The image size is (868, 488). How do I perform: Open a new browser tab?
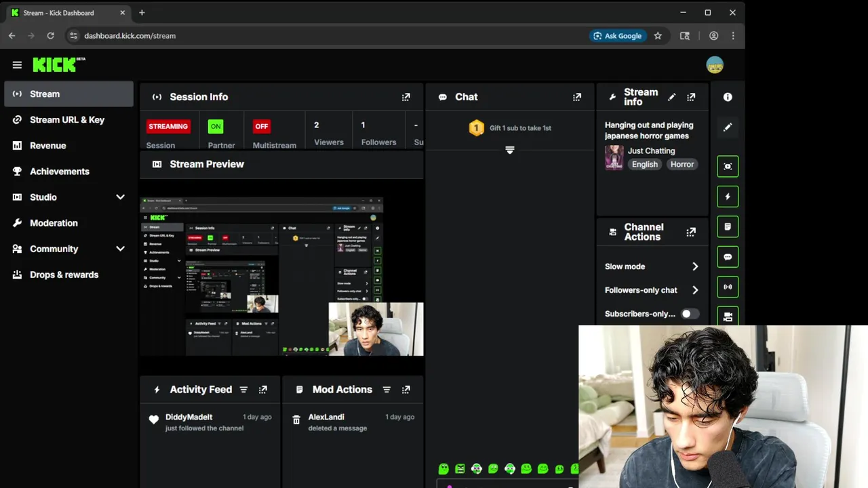tap(142, 13)
